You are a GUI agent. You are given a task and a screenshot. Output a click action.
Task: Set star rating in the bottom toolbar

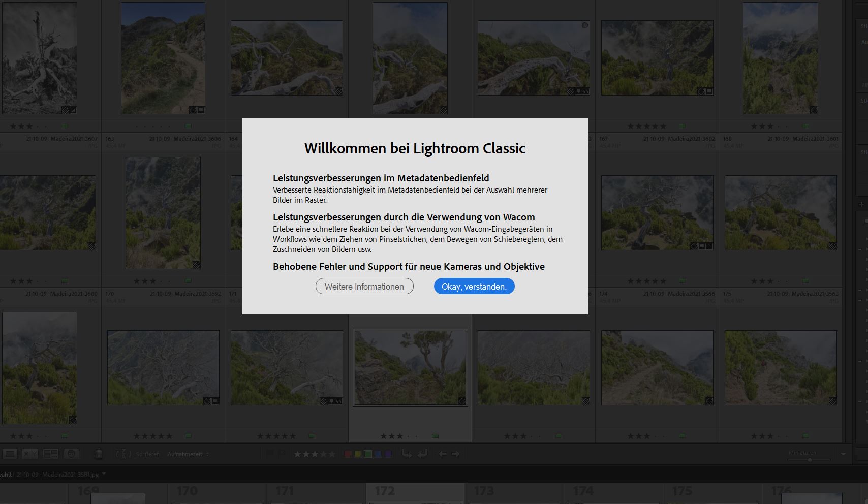315,454
